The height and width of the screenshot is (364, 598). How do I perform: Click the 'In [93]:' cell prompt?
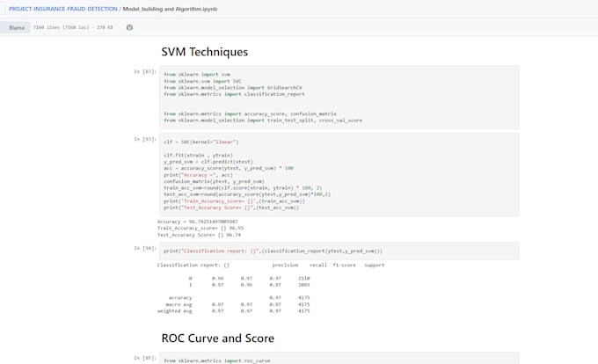click(x=145, y=139)
